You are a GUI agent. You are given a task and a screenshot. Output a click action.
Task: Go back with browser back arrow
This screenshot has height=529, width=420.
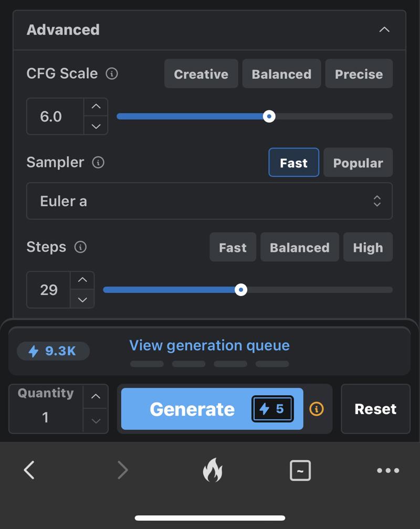click(29, 470)
